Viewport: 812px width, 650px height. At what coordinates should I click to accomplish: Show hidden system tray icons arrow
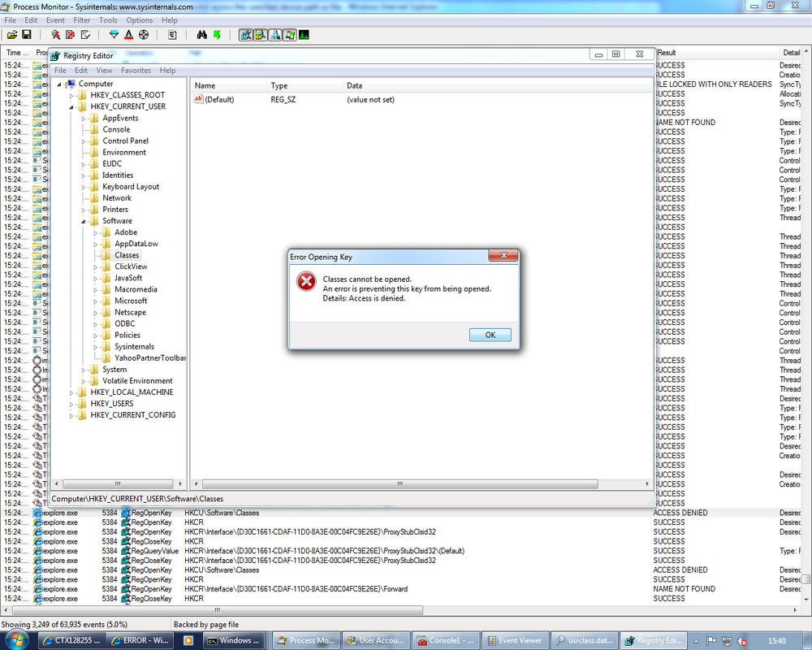pos(696,641)
